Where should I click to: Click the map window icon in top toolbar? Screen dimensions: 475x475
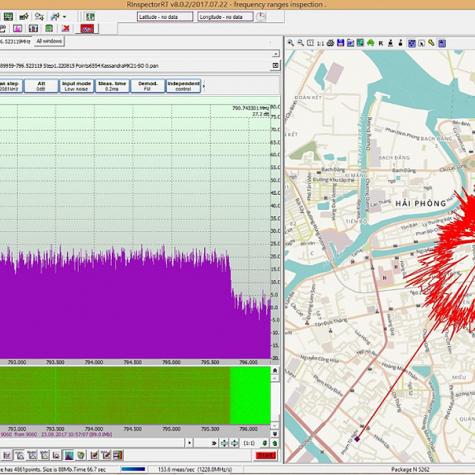[90, 16]
